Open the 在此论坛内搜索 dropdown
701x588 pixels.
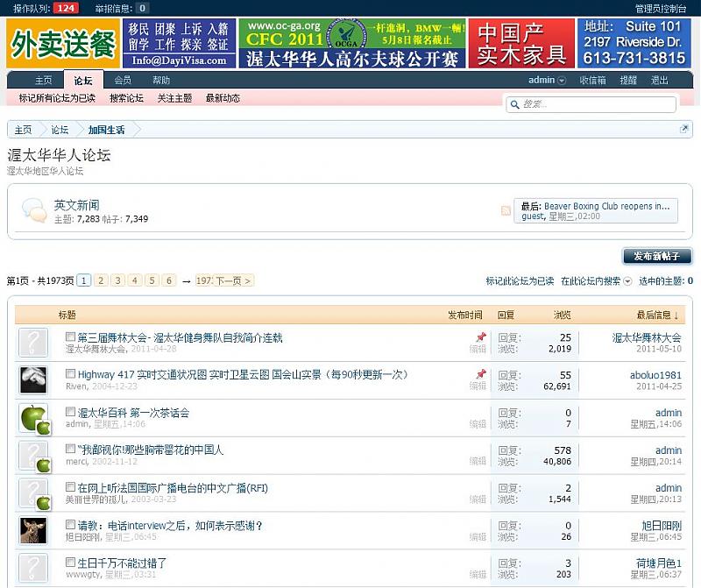595,281
